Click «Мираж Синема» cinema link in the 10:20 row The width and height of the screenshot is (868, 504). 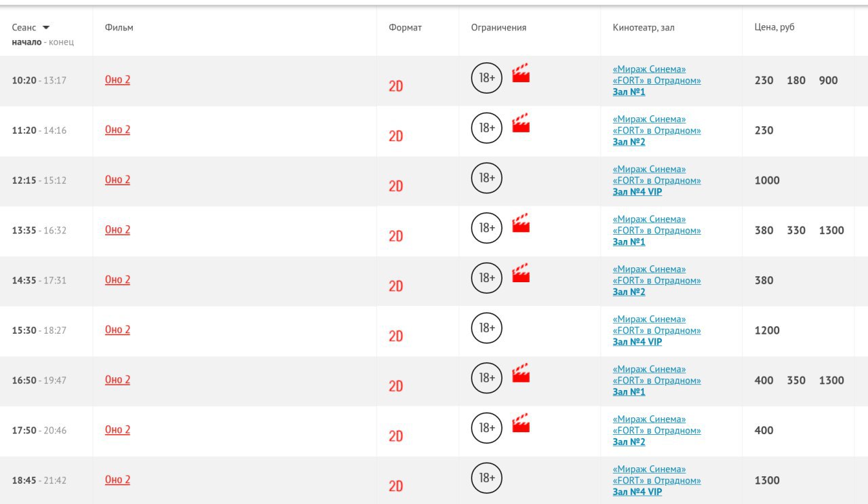650,69
